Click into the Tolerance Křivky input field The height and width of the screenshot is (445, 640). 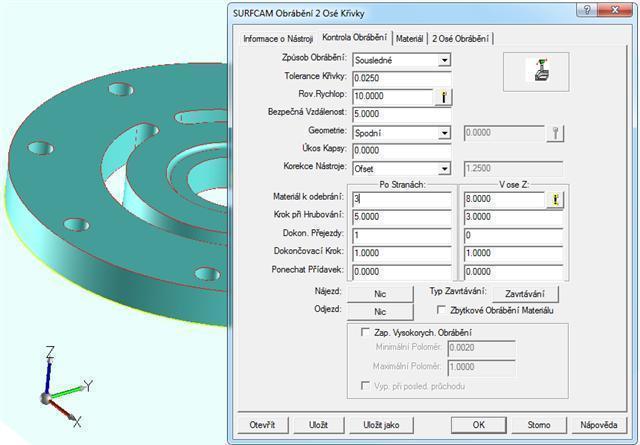point(401,78)
